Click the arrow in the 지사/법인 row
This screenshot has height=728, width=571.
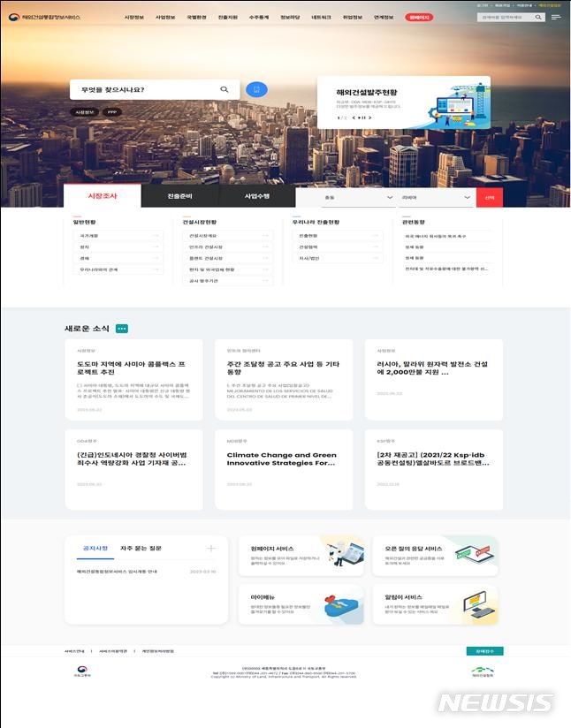click(375, 258)
